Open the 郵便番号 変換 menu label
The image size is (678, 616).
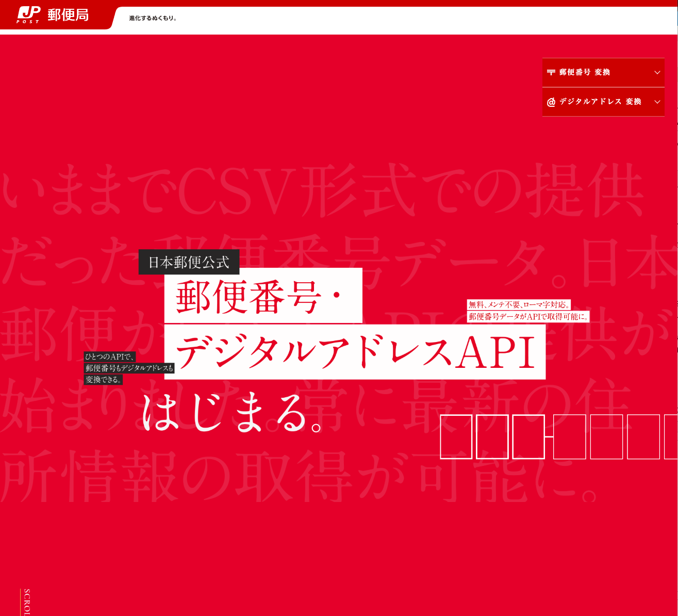pos(585,72)
